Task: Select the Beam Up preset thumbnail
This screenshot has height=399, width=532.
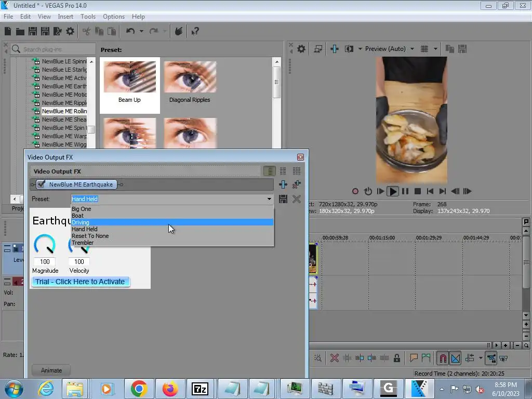Action: [x=129, y=85]
